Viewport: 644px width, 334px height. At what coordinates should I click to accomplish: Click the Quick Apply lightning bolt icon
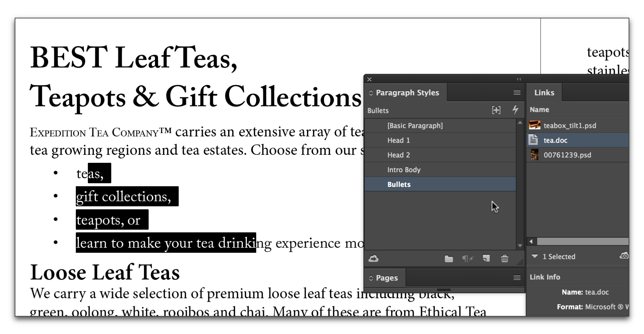tap(515, 110)
